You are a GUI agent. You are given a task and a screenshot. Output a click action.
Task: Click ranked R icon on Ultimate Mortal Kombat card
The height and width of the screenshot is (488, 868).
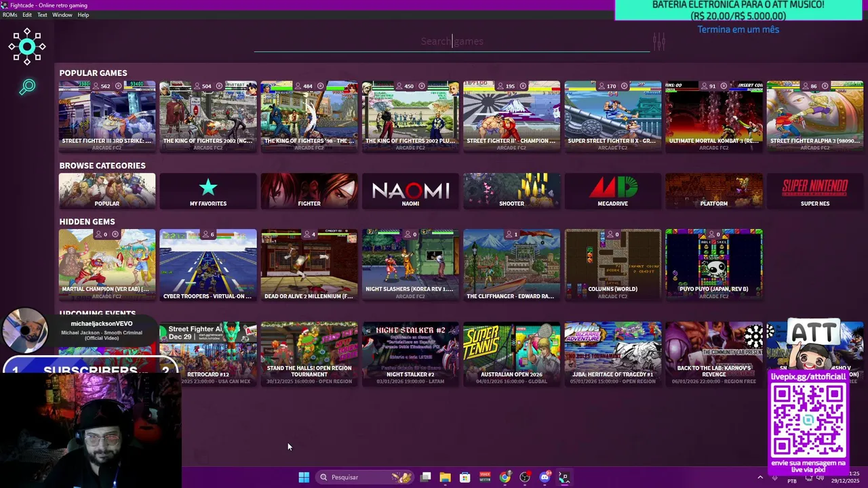pos(724,86)
